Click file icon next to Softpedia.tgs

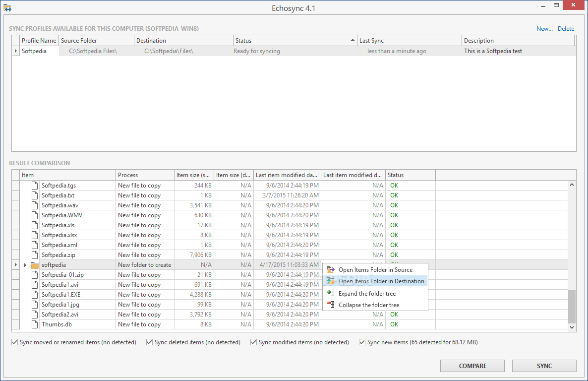[x=35, y=186]
